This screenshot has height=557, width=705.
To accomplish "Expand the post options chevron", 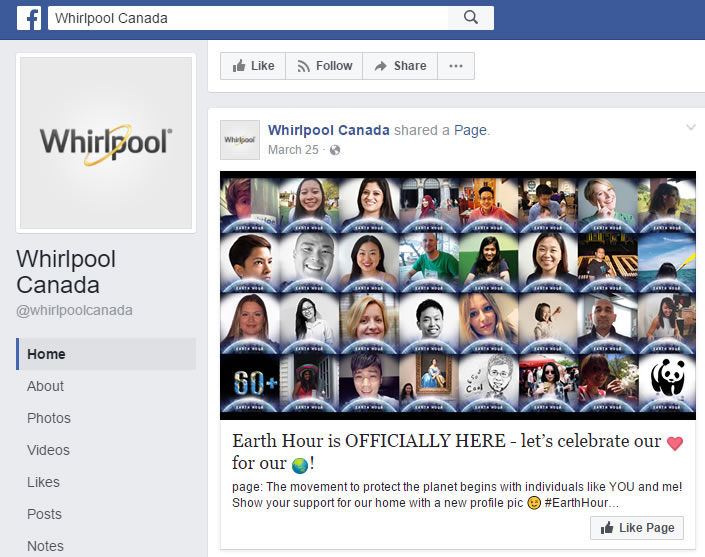I will (x=691, y=128).
